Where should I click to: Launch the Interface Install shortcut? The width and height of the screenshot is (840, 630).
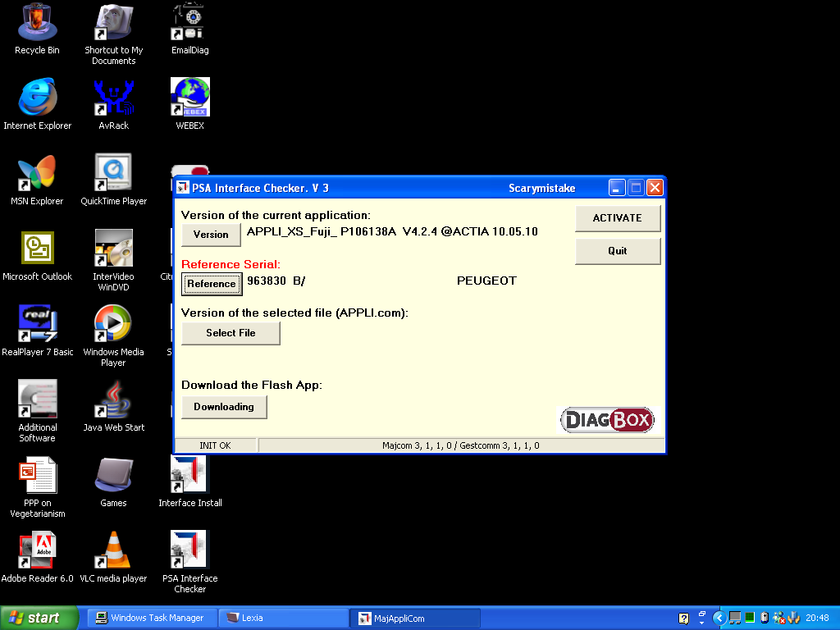click(189, 482)
